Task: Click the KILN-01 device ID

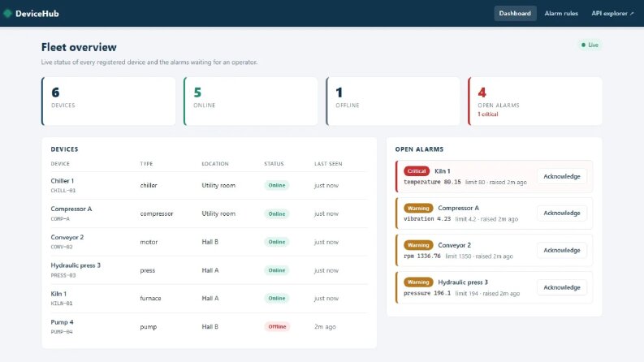Action: 62,304
